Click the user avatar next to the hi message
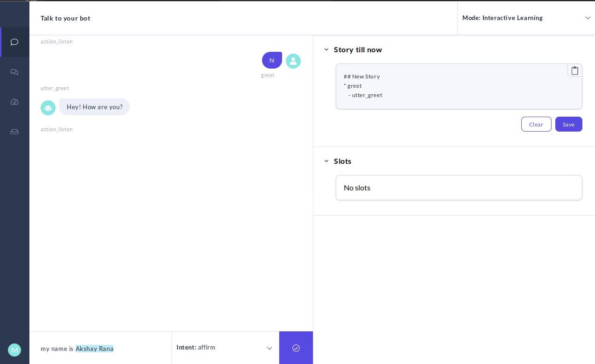The height and width of the screenshot is (364, 595). 293,61
